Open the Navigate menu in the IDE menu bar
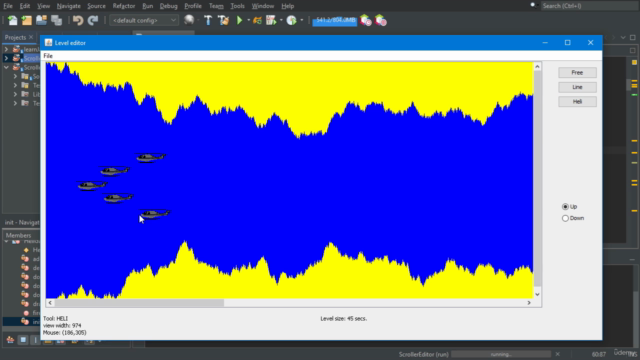640x360 pixels. pyautogui.click(x=69, y=6)
